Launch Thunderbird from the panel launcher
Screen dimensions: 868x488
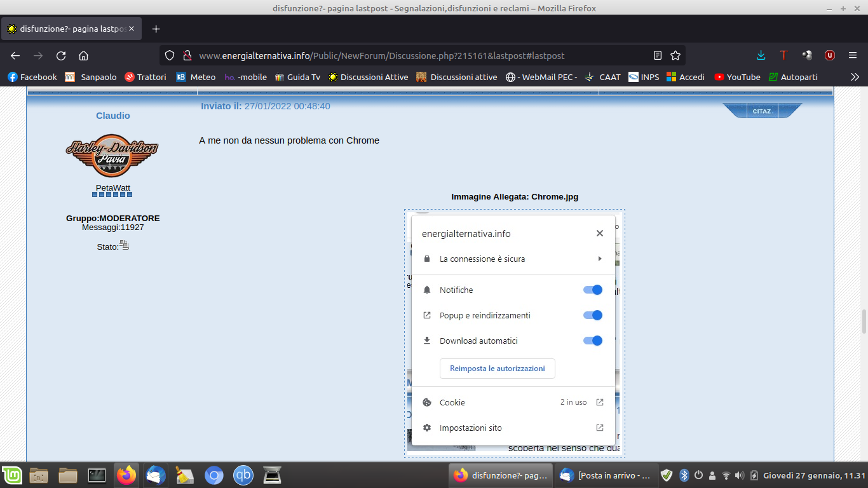coord(156,475)
